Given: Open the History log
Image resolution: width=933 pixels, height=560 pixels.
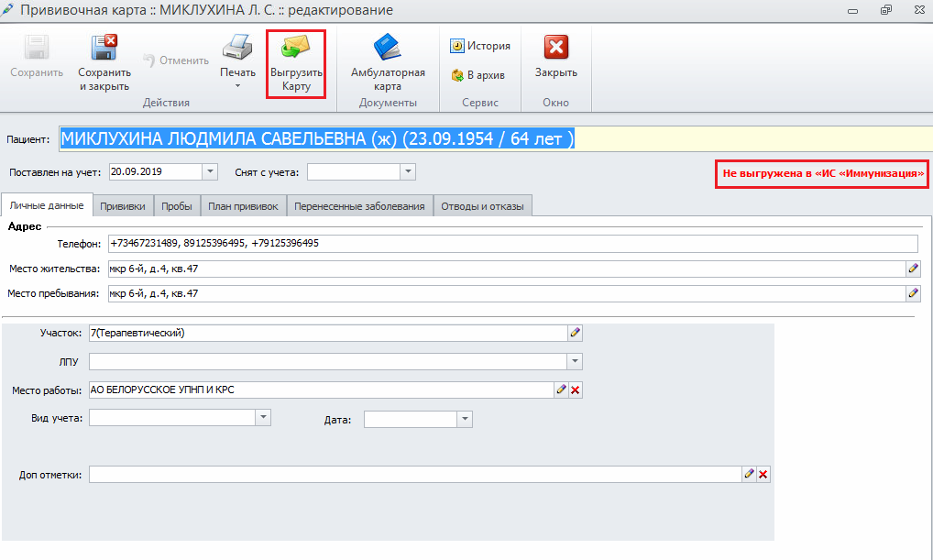Looking at the screenshot, I should [480, 46].
